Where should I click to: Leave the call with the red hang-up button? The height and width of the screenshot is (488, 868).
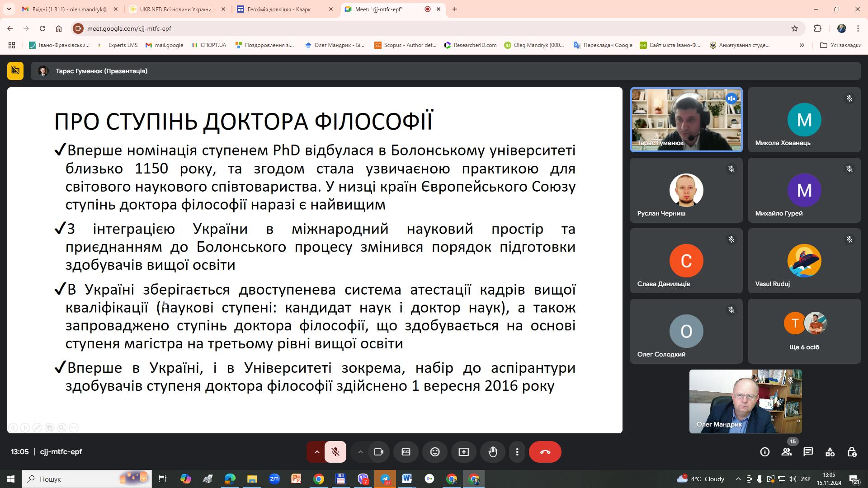point(545,452)
